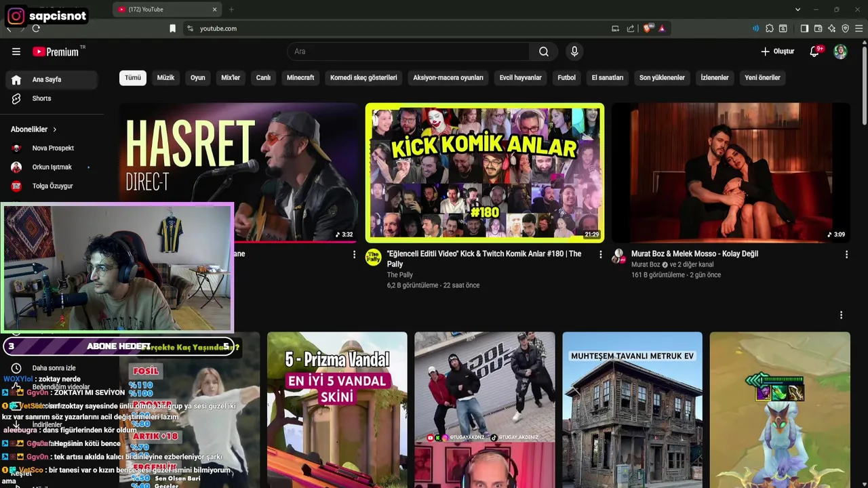The height and width of the screenshot is (488, 868).
Task: Select the Futbol filter chip
Action: [x=566, y=78]
